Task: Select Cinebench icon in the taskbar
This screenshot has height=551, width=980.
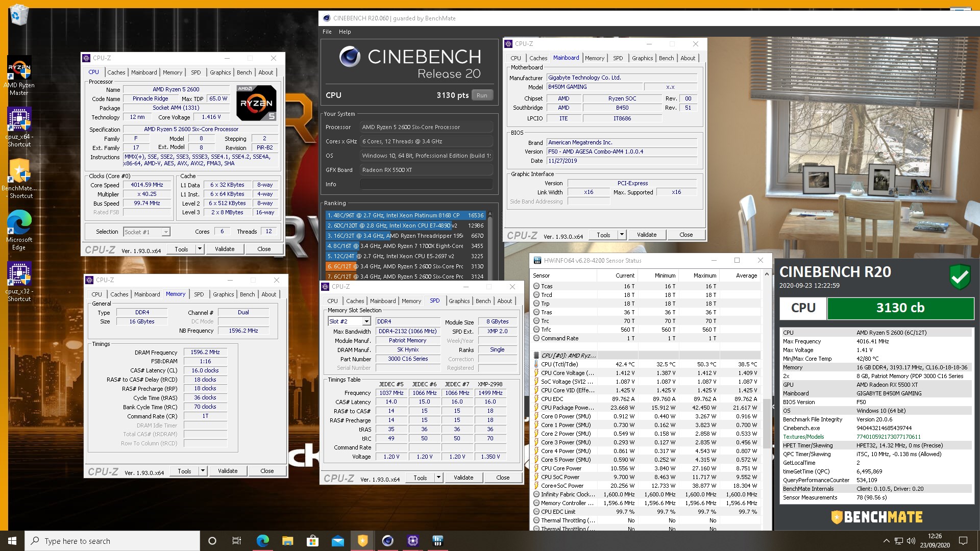Action: pos(387,541)
